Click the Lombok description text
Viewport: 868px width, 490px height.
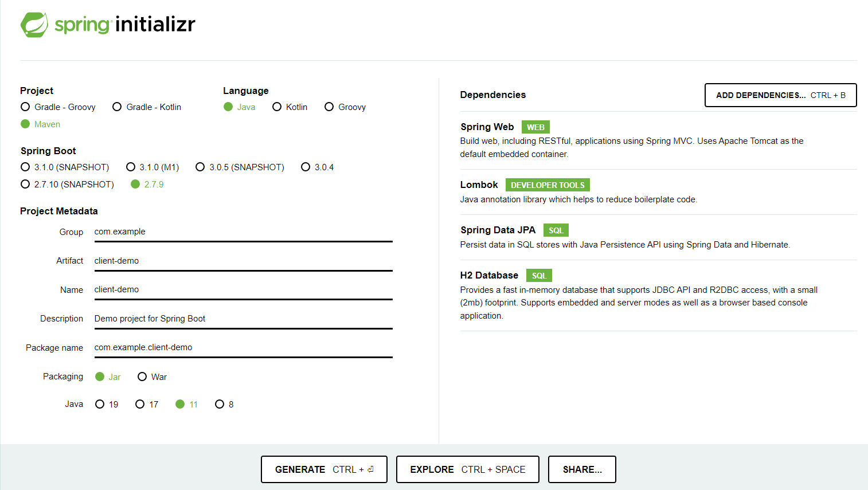(x=578, y=199)
